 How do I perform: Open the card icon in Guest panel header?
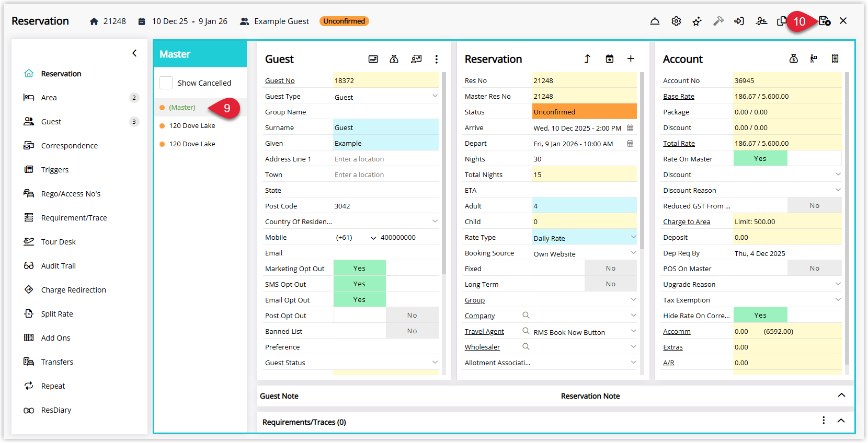pyautogui.click(x=373, y=59)
